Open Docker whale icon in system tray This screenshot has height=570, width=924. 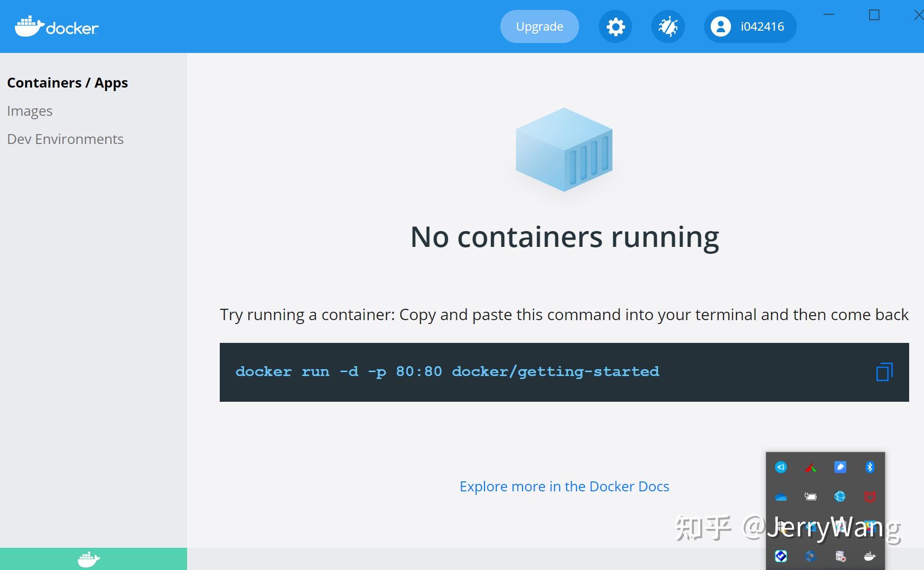click(x=869, y=556)
